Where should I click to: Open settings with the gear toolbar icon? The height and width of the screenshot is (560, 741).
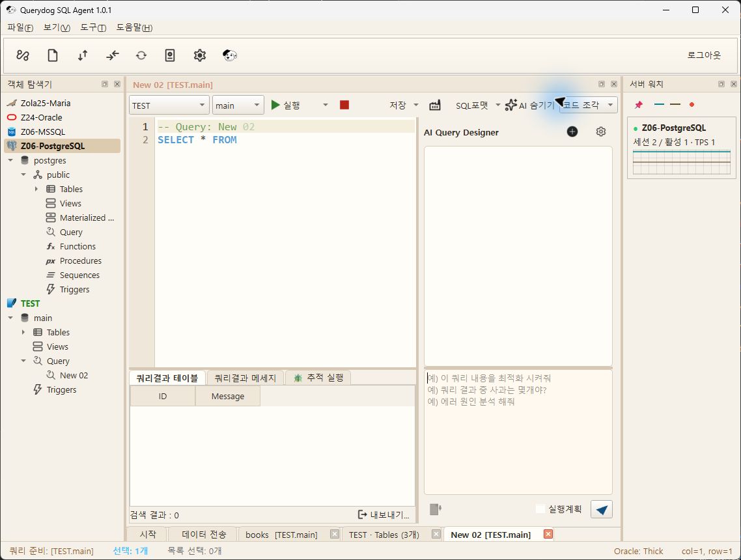coord(200,55)
